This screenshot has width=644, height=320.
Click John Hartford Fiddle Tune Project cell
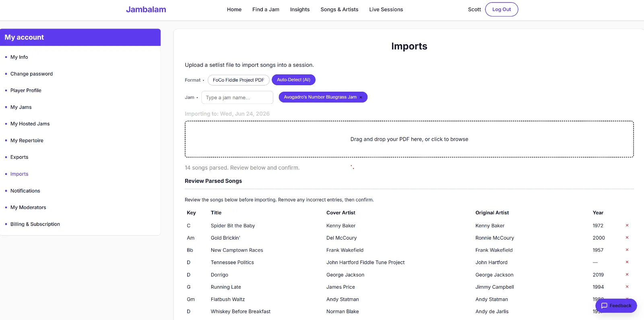point(365,263)
